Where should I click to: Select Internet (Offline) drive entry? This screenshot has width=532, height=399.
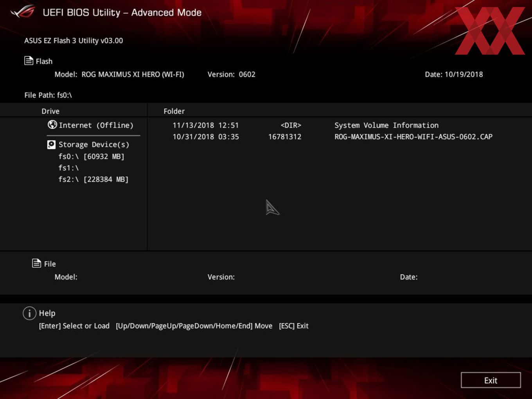(96, 125)
